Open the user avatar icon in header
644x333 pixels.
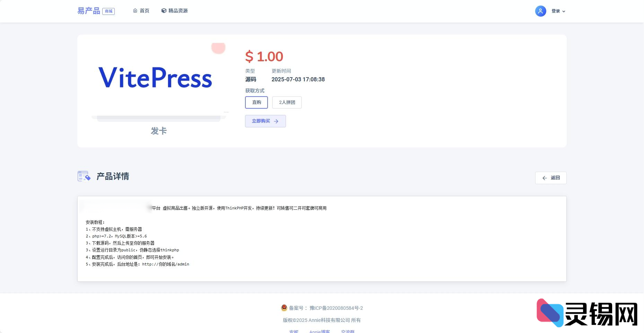pos(540,11)
